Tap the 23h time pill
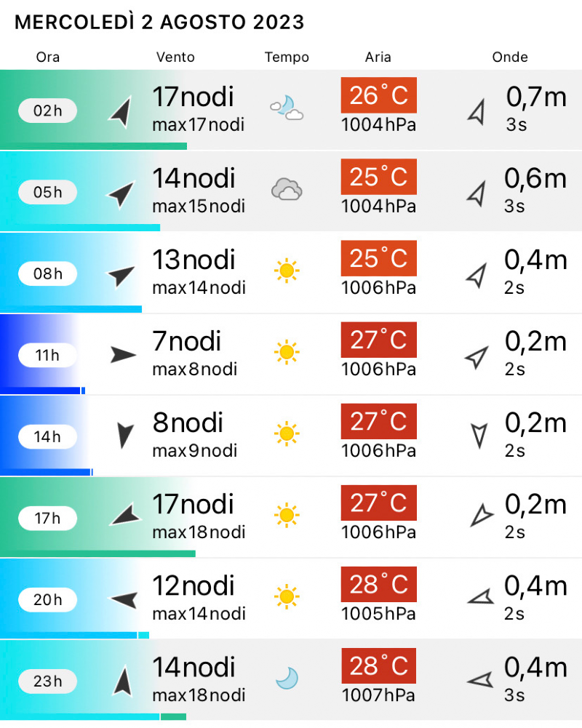This screenshot has width=582, height=728. pyautogui.click(x=47, y=681)
